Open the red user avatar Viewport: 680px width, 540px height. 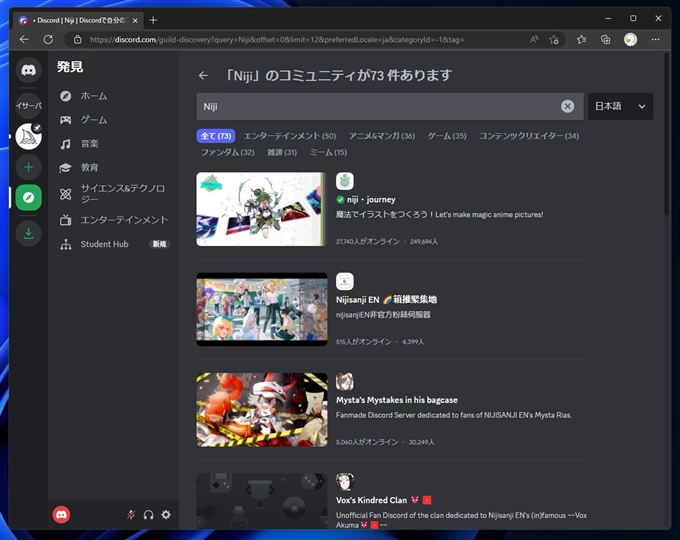click(61, 515)
